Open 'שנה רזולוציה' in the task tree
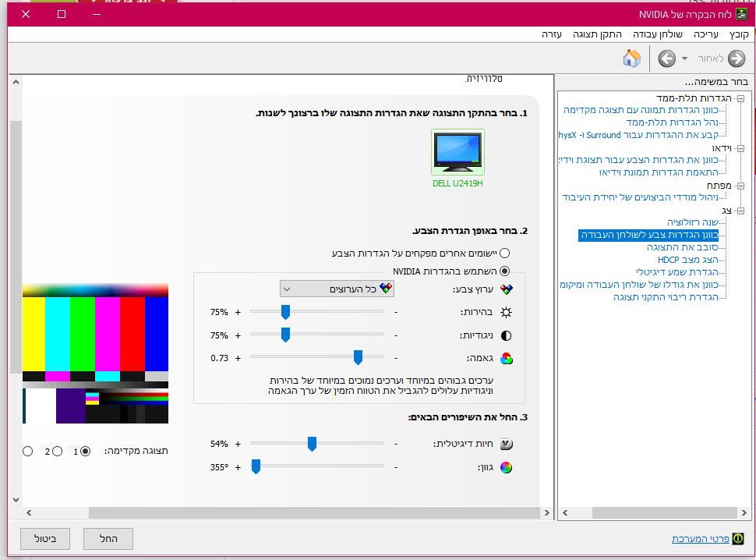The height and width of the screenshot is (560, 756). pyautogui.click(x=692, y=222)
